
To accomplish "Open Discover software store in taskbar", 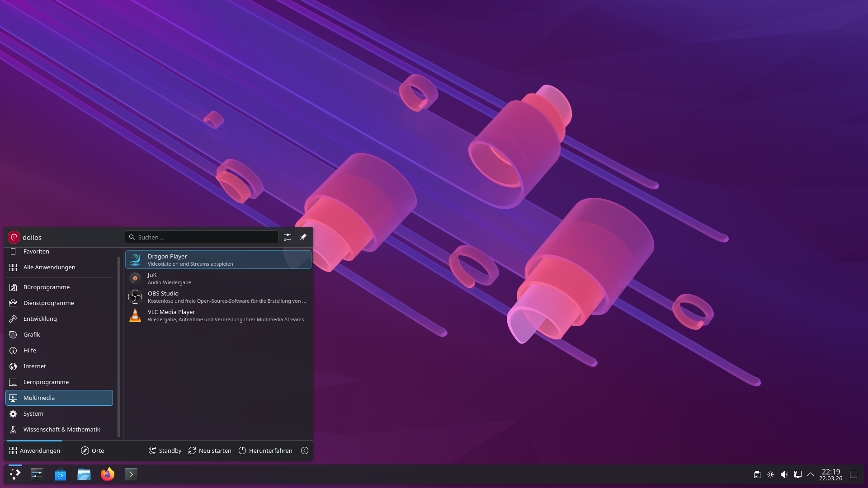I will [61, 474].
